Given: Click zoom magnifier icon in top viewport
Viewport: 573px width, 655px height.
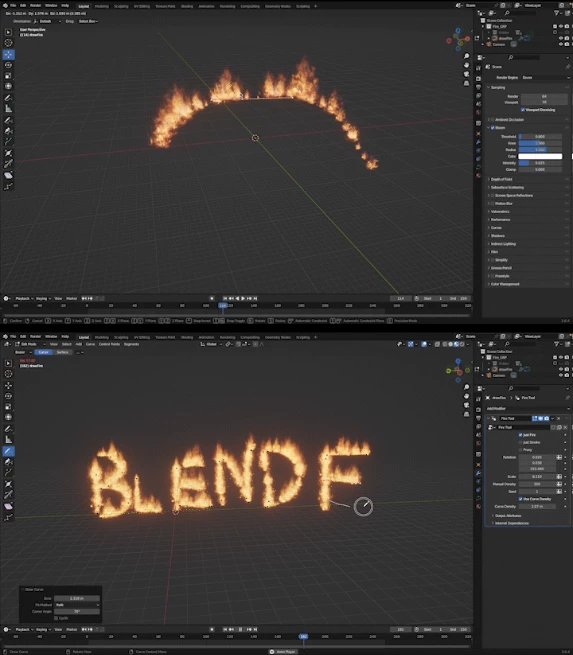Looking at the screenshot, I should point(466,56).
